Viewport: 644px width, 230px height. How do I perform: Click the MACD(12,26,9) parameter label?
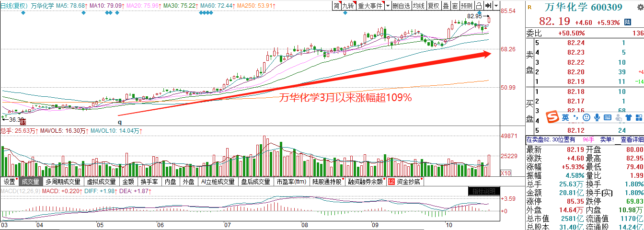20,191
